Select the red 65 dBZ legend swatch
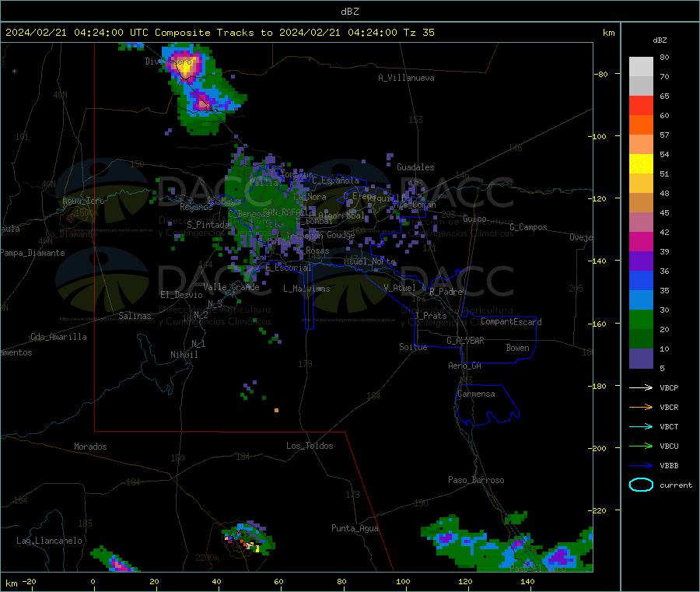 (x=641, y=106)
